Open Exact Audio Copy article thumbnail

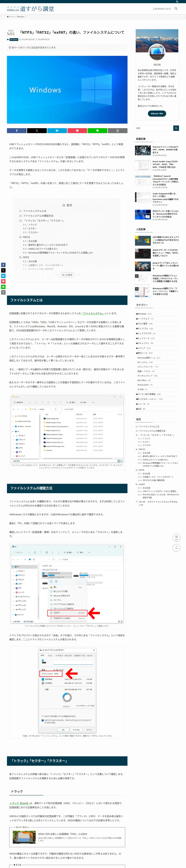(x=143, y=165)
